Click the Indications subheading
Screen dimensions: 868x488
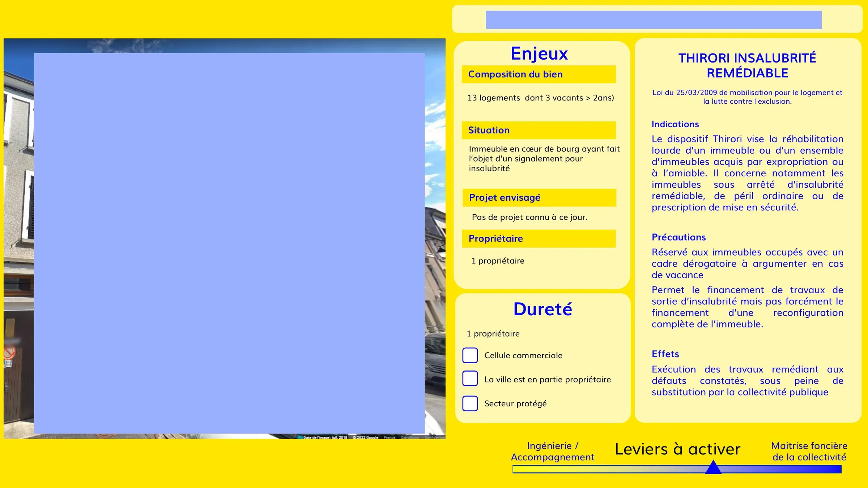point(675,124)
